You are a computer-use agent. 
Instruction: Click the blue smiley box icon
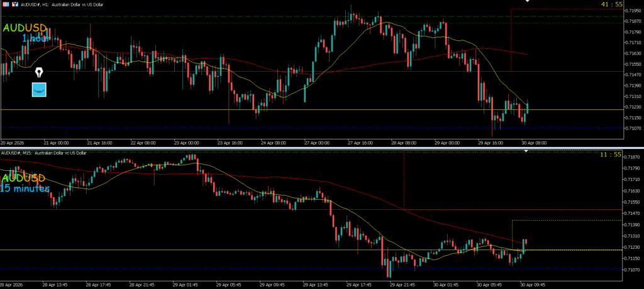click(x=40, y=89)
